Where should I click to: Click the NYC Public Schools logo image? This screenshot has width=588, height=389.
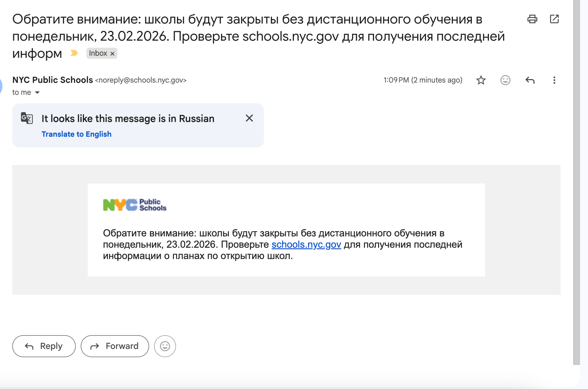pyautogui.click(x=134, y=205)
